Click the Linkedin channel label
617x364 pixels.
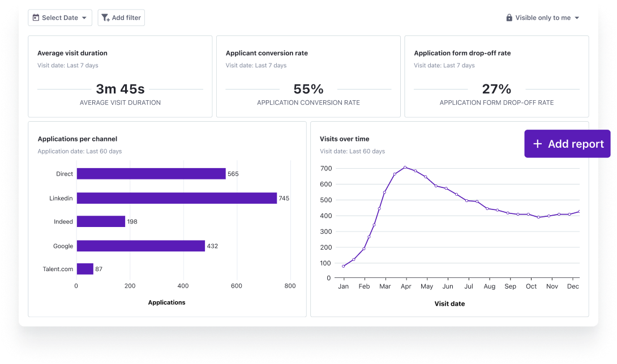coord(61,198)
